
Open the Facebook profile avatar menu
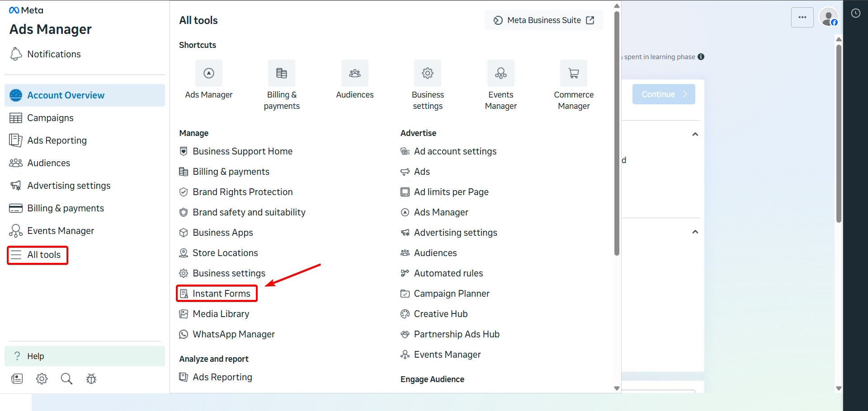[x=829, y=17]
